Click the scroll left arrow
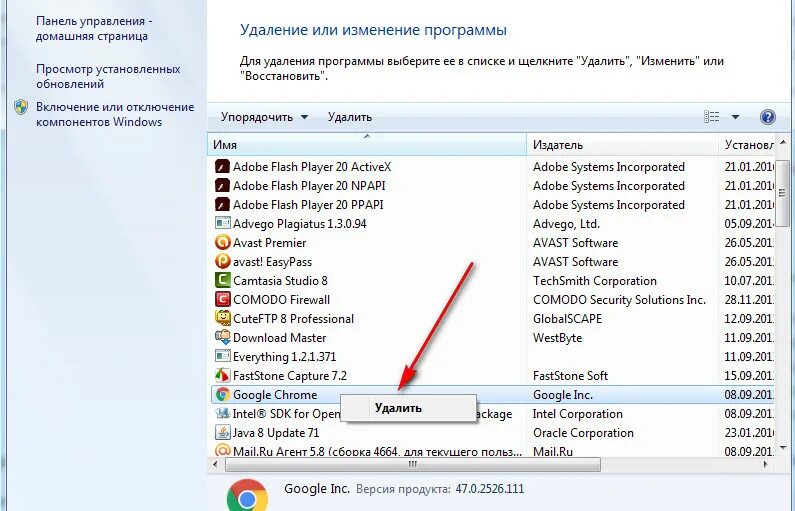Viewport: 795px width, 511px height. tap(215, 464)
